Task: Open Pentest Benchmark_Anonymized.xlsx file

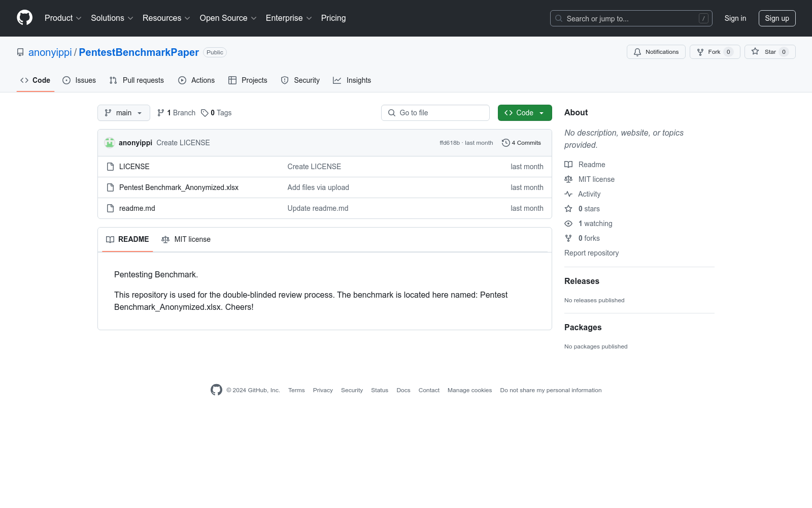Action: click(x=179, y=187)
